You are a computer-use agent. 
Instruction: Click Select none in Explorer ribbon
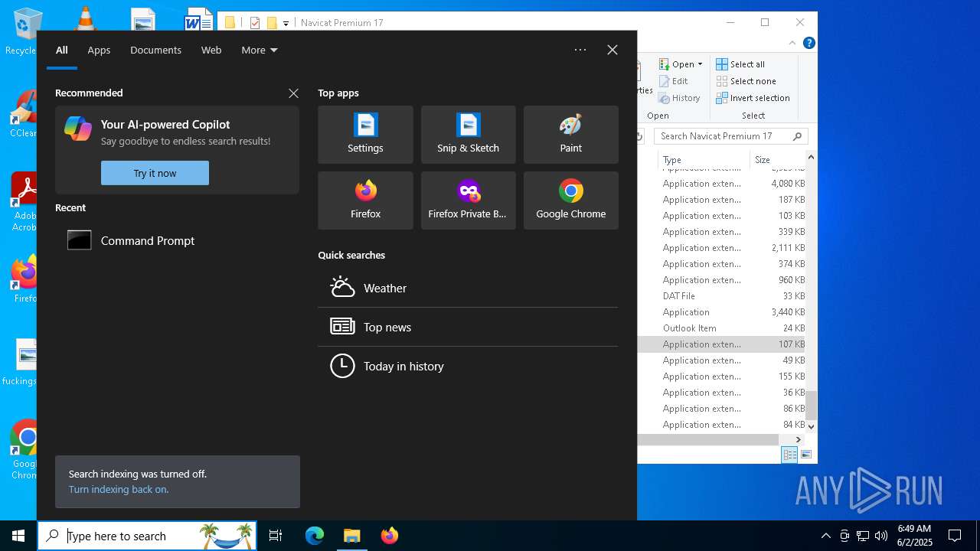click(x=746, y=81)
